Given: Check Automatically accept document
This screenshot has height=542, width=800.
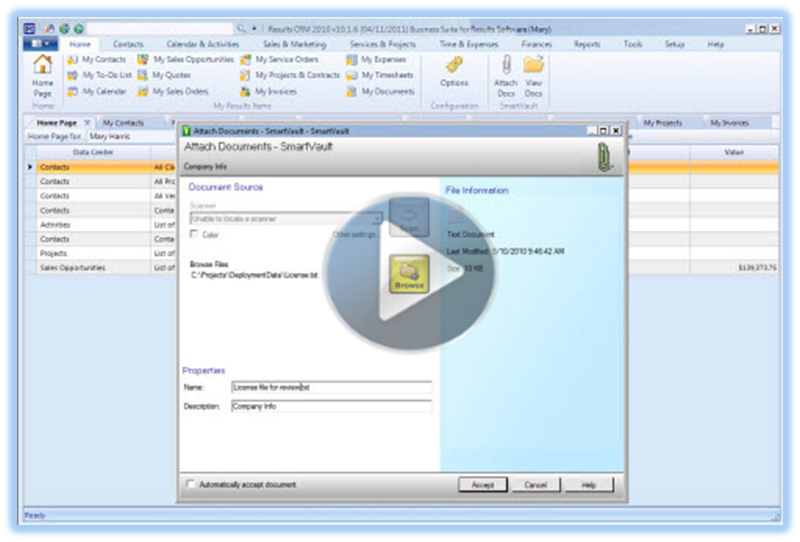Looking at the screenshot, I should [x=190, y=484].
